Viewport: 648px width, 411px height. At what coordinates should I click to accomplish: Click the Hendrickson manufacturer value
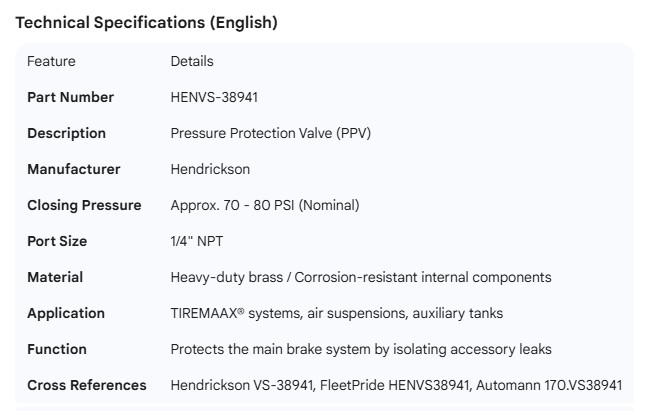pos(210,169)
